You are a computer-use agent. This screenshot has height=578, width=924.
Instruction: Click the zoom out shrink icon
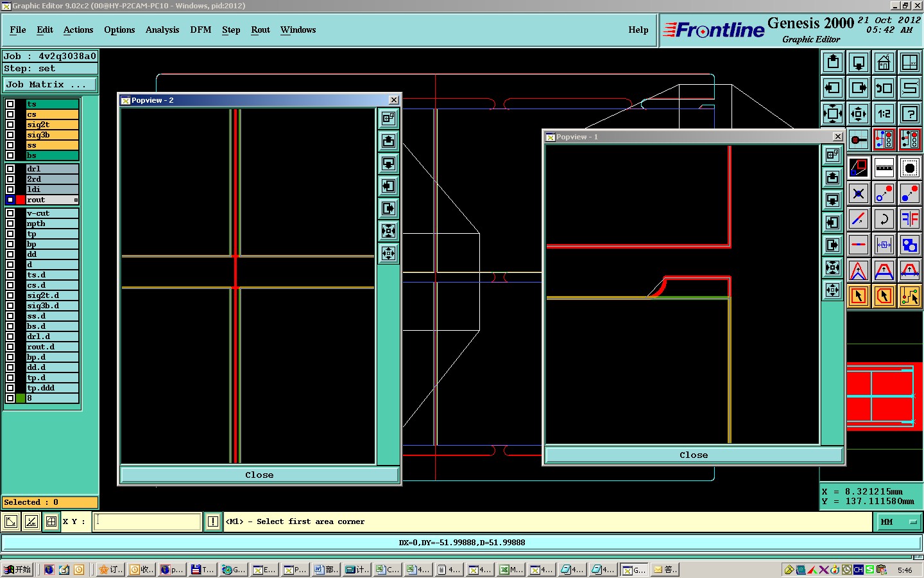pyautogui.click(x=859, y=114)
